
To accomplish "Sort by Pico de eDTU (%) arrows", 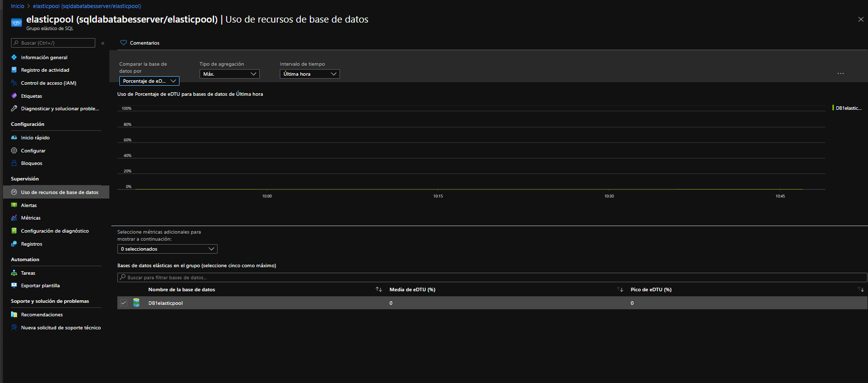I will tap(861, 289).
